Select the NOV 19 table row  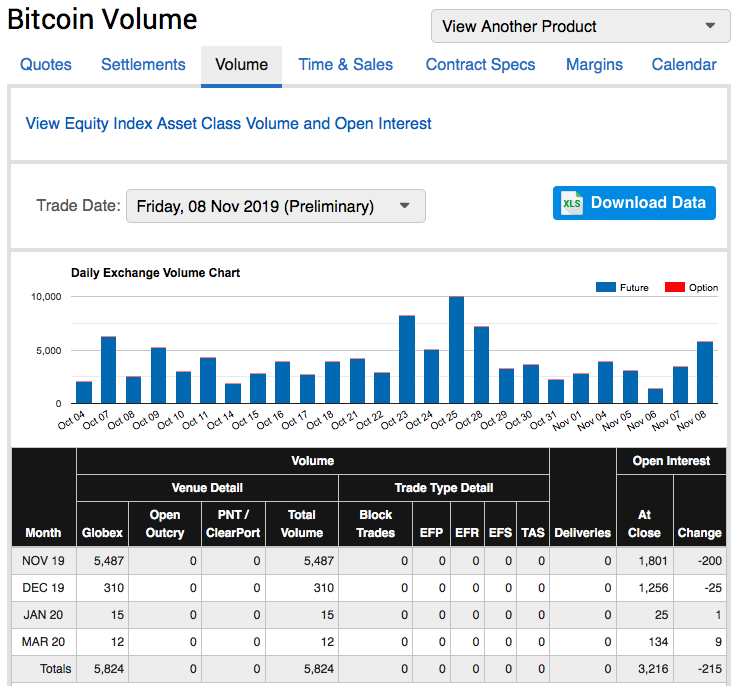43,561
